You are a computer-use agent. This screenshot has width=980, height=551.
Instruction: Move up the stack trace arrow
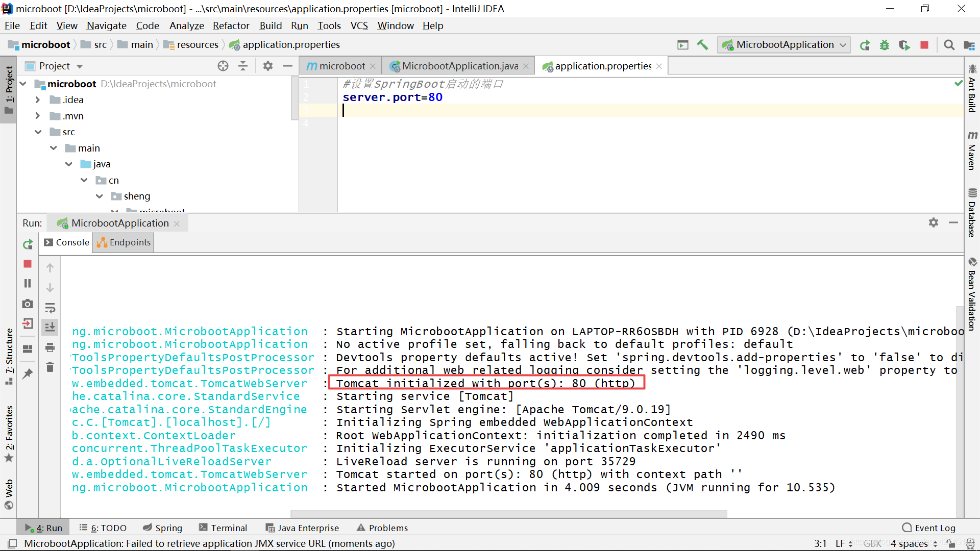pos(50,268)
